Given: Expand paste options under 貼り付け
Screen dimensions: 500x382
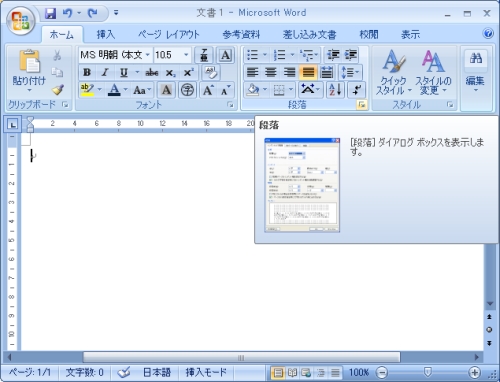Looking at the screenshot, I should [x=29, y=91].
